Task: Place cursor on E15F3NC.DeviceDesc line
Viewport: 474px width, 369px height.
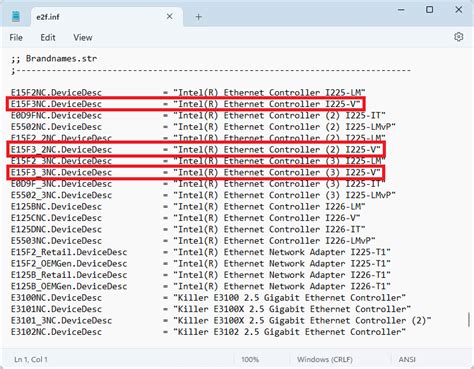Action: tap(185, 104)
